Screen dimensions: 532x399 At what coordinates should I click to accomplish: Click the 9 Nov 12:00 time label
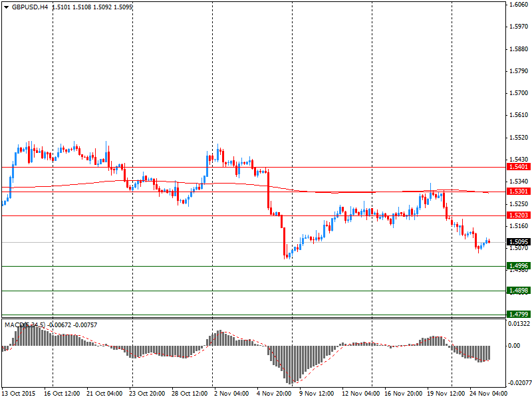point(317,394)
